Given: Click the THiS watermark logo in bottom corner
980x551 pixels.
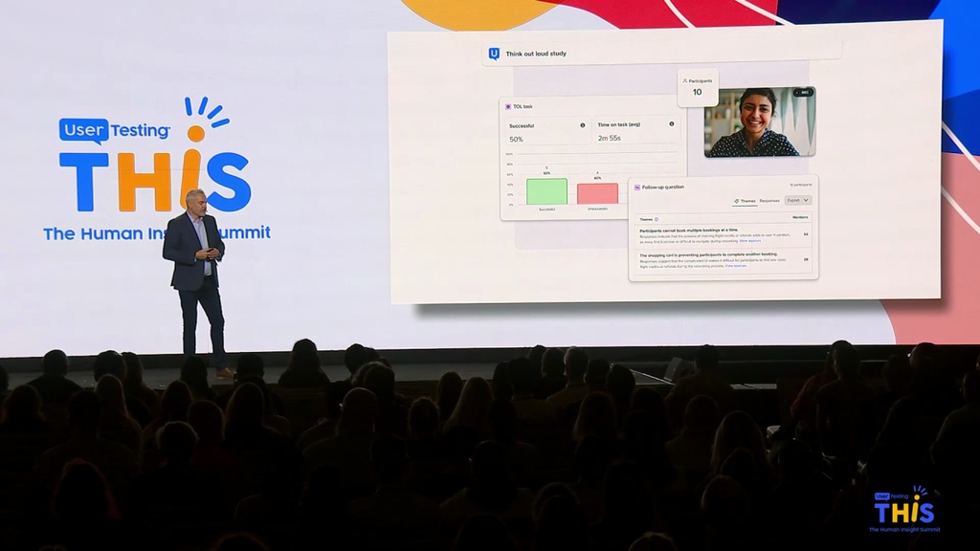Looking at the screenshot, I should pyautogui.click(x=904, y=510).
